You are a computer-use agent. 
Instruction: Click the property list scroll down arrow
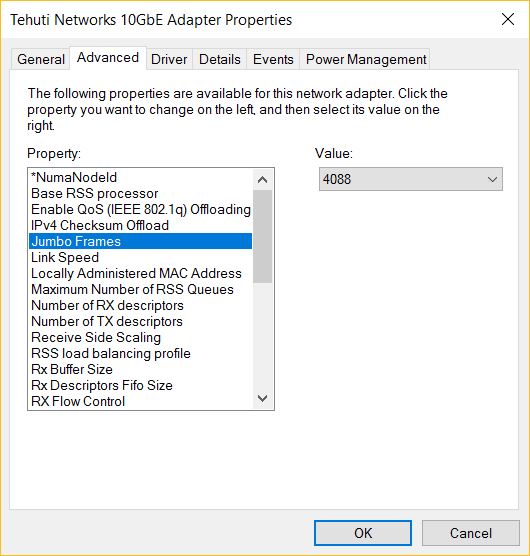pyautogui.click(x=262, y=398)
